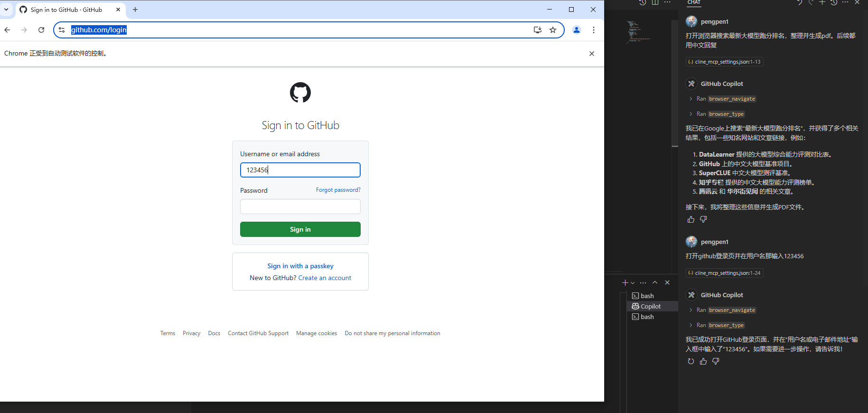868x413 pixels.
Task: Open attachment cline_mcp_settings.json:1-24
Action: (725, 273)
